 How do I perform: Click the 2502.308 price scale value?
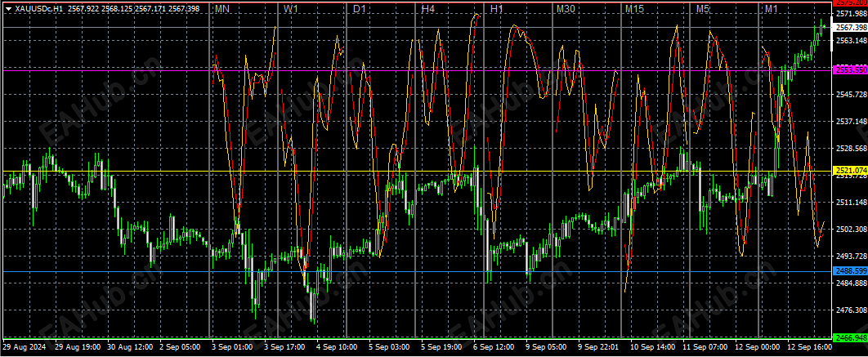coord(852,229)
